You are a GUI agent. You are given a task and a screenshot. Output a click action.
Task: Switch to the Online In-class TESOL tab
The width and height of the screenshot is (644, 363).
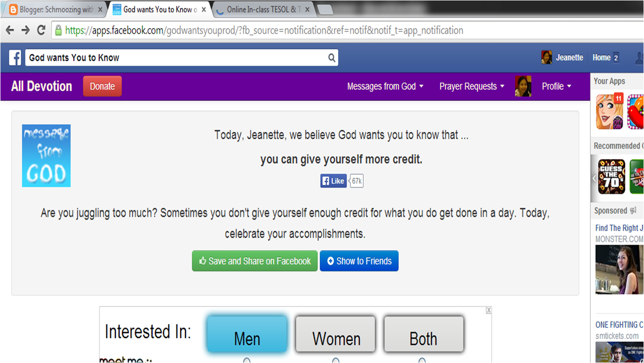[x=264, y=9]
